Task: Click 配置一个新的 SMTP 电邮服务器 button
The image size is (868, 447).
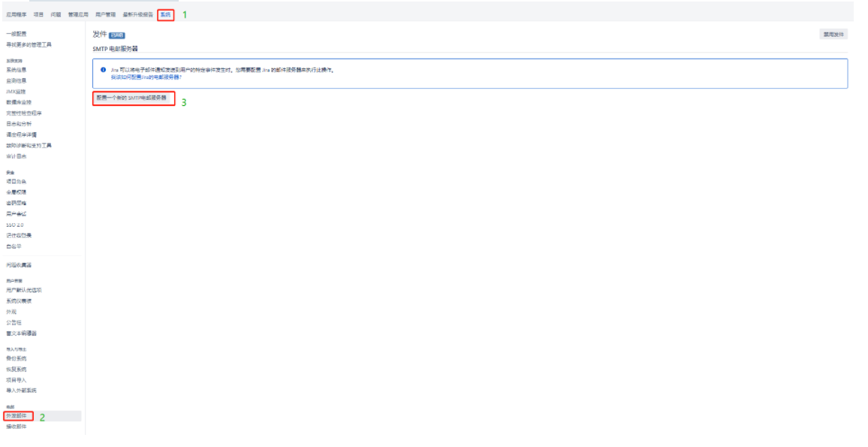Action: click(x=131, y=98)
